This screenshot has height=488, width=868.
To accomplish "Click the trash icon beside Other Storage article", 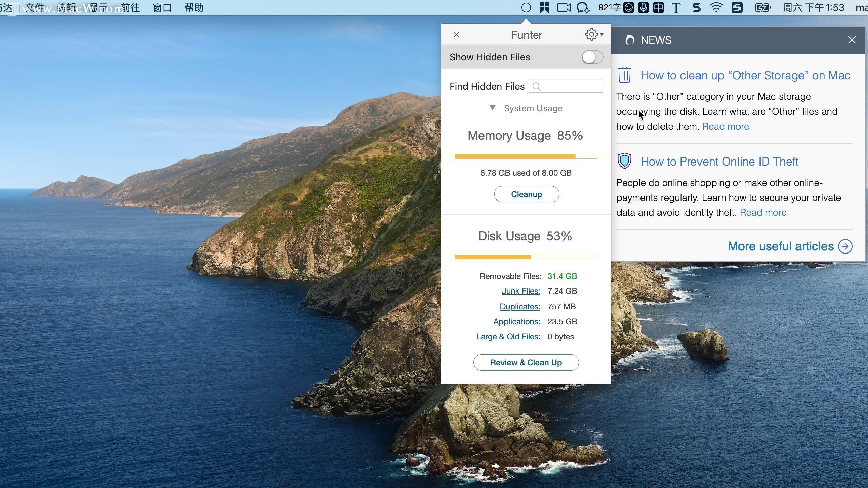I will (624, 75).
